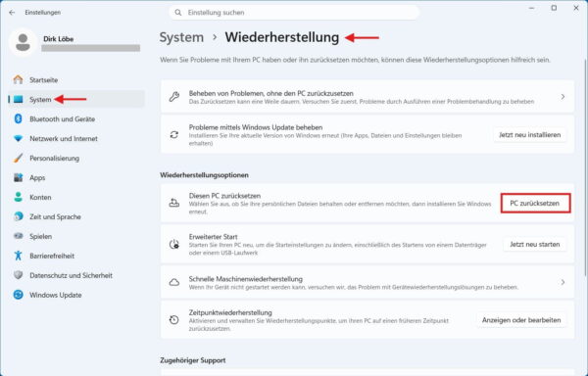Click the cloud icon for Schnelle Maschinenwiederherstellung
Image resolution: width=588 pixels, height=376 pixels.
tap(174, 282)
